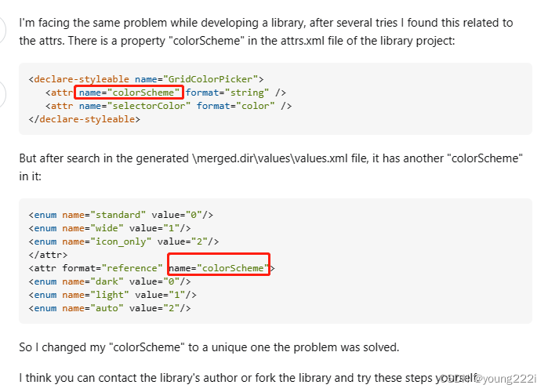Click the enum "standard" value="0" line
Viewport: 548px width, 392px height.
click(120, 214)
